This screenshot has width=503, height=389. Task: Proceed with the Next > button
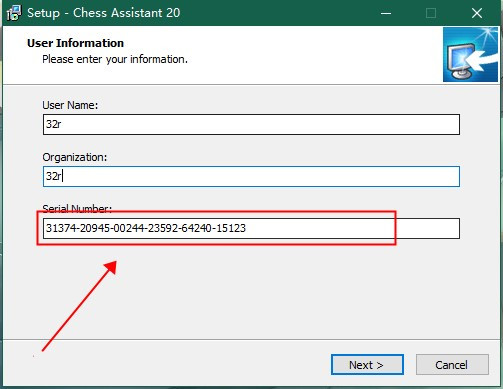tap(367, 365)
